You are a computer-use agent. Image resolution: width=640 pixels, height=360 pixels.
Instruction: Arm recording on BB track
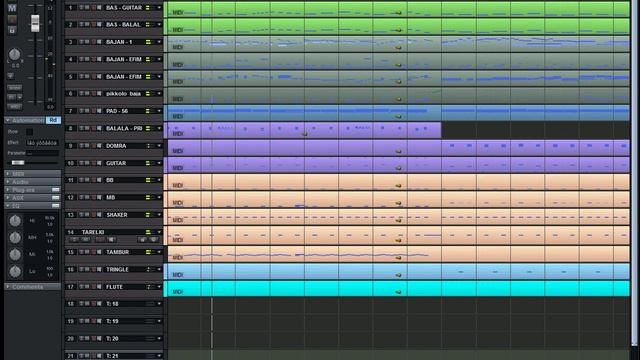tap(93, 180)
